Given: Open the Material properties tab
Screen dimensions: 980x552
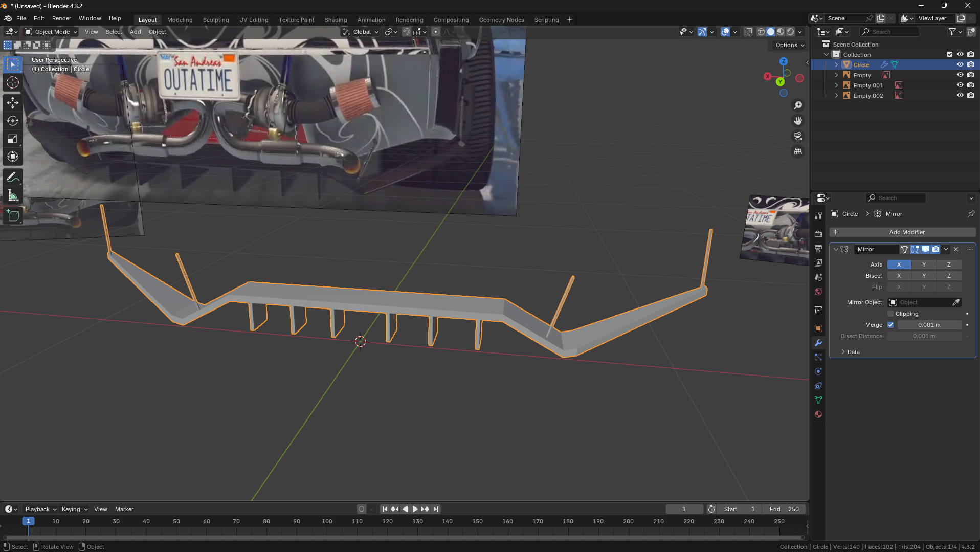Looking at the screenshot, I should coord(818,414).
